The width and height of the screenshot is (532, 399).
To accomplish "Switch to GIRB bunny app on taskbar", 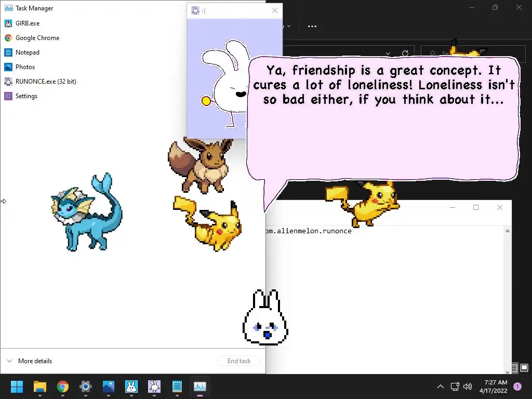I will pyautogui.click(x=131, y=387).
